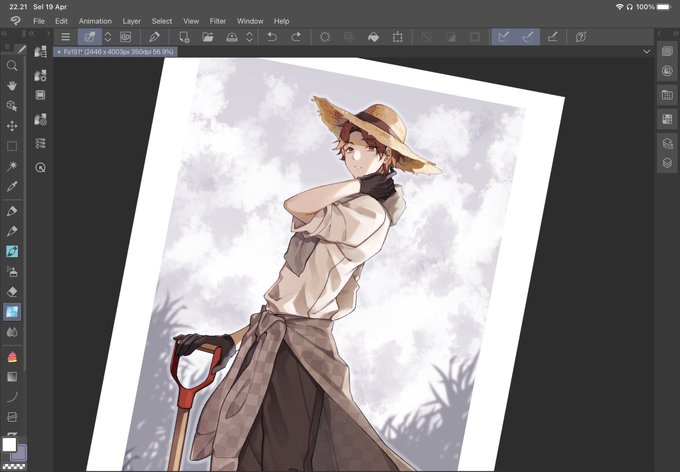This screenshot has height=472, width=680.
Task: Select the Eyedropper tool
Action: coord(12,187)
